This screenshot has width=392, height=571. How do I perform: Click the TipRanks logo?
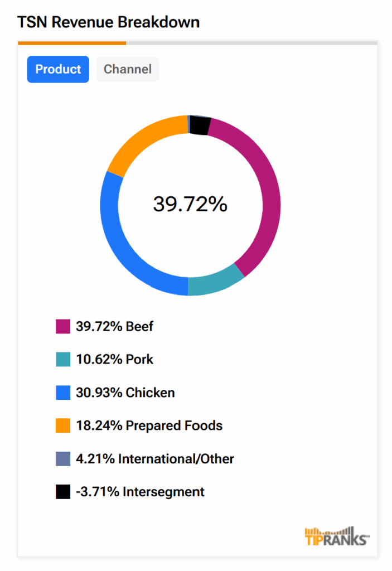(337, 536)
